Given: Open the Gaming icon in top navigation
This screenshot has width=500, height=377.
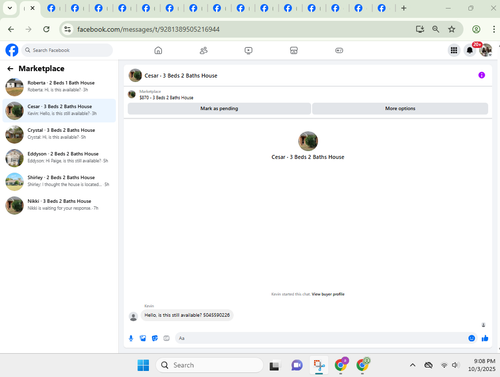Looking at the screenshot, I should click(x=339, y=51).
